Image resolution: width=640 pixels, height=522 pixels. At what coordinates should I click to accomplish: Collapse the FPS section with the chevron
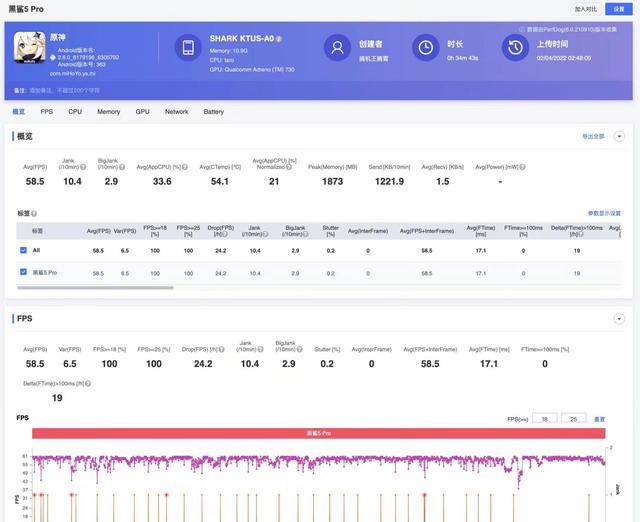click(619, 319)
